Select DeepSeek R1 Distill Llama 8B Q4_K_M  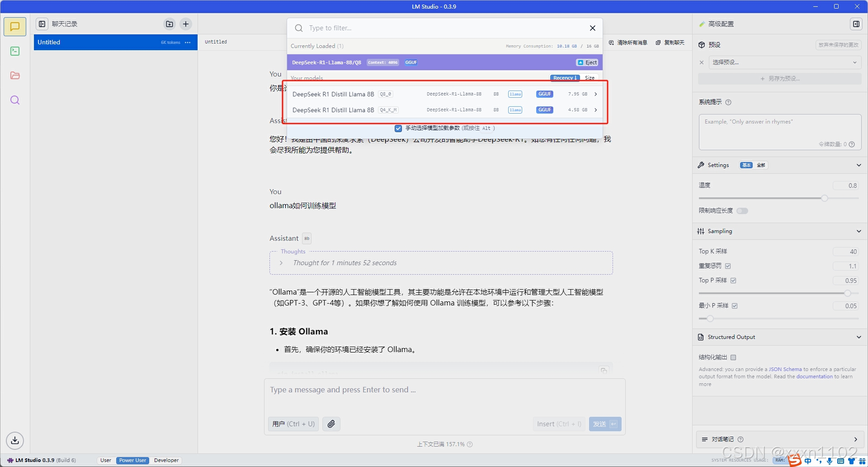click(x=445, y=110)
